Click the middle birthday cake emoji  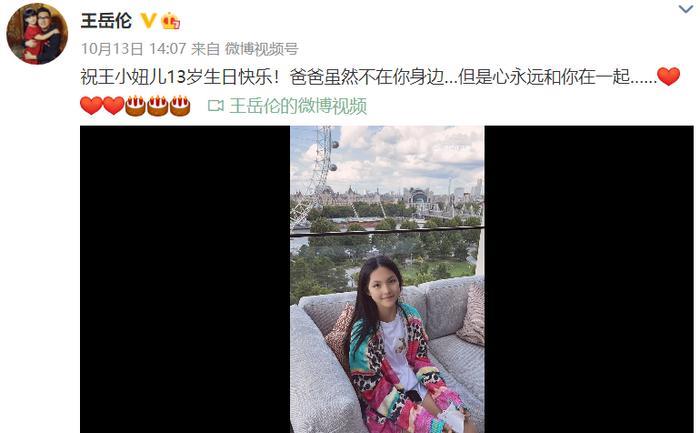point(158,106)
